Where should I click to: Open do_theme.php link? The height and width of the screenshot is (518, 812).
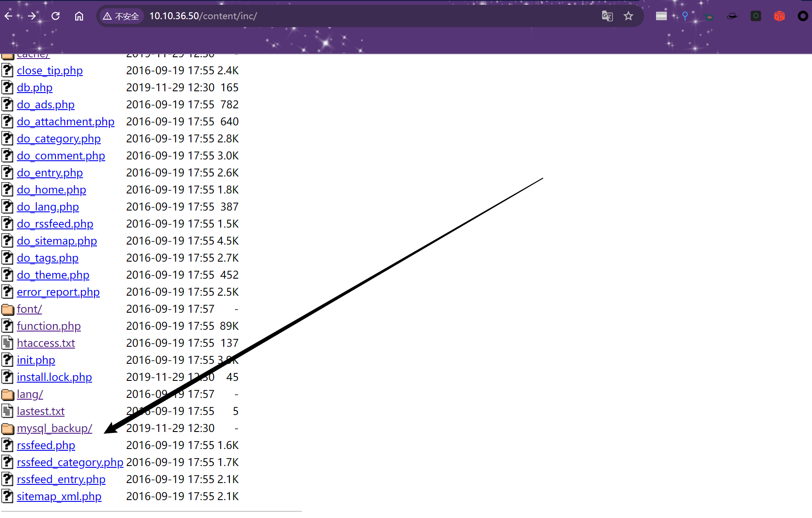[53, 275]
